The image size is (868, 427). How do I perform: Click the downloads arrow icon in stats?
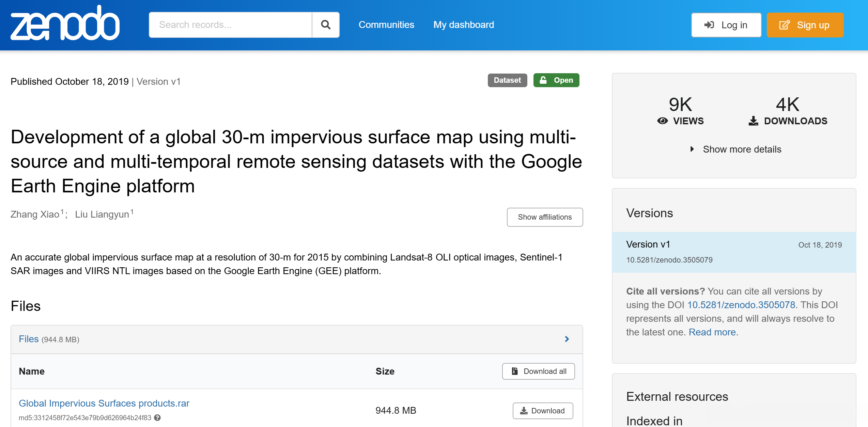pyautogui.click(x=753, y=121)
